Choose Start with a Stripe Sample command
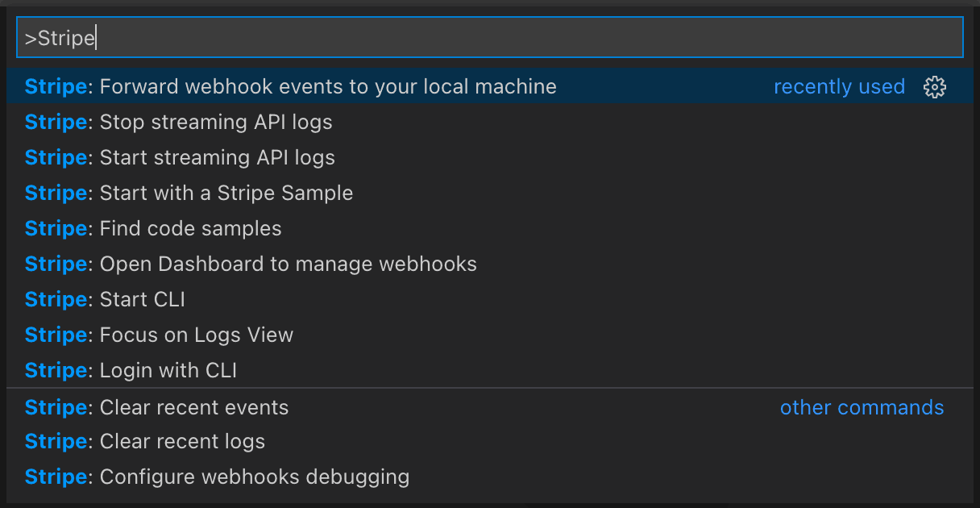This screenshot has width=980, height=508. click(x=490, y=193)
